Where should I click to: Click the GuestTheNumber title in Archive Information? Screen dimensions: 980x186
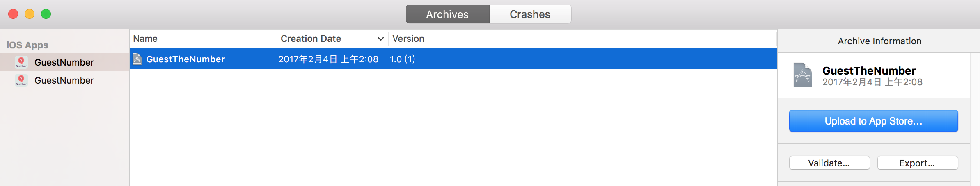click(x=869, y=70)
